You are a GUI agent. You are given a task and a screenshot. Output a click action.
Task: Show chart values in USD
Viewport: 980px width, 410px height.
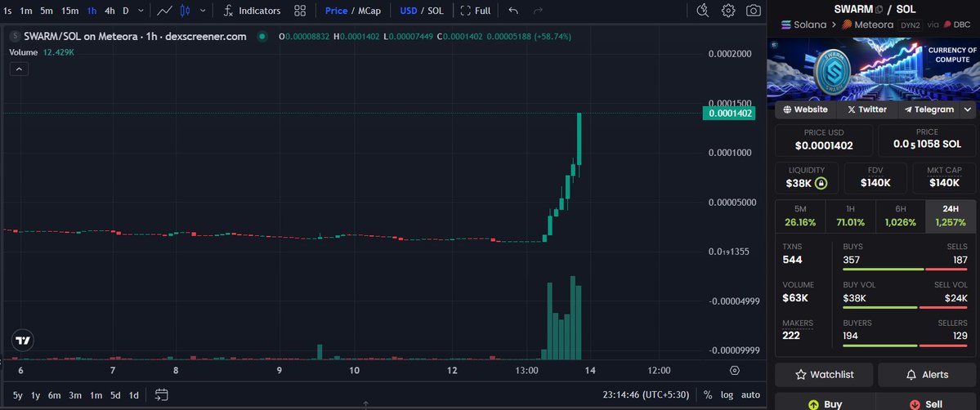tap(409, 11)
